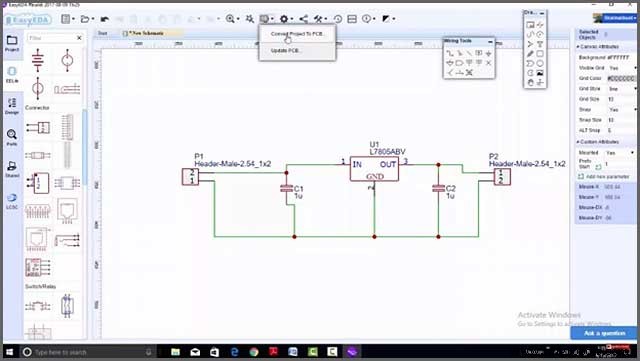Click the Grid Size value field

tap(622, 99)
